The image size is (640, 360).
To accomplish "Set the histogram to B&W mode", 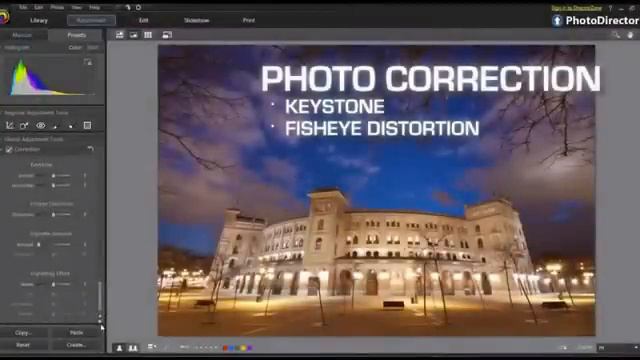I will (x=93, y=47).
